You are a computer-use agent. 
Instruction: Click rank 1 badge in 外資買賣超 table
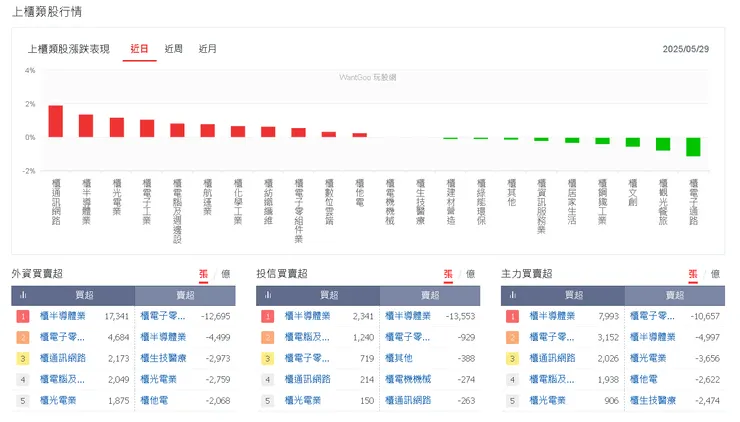click(x=23, y=316)
